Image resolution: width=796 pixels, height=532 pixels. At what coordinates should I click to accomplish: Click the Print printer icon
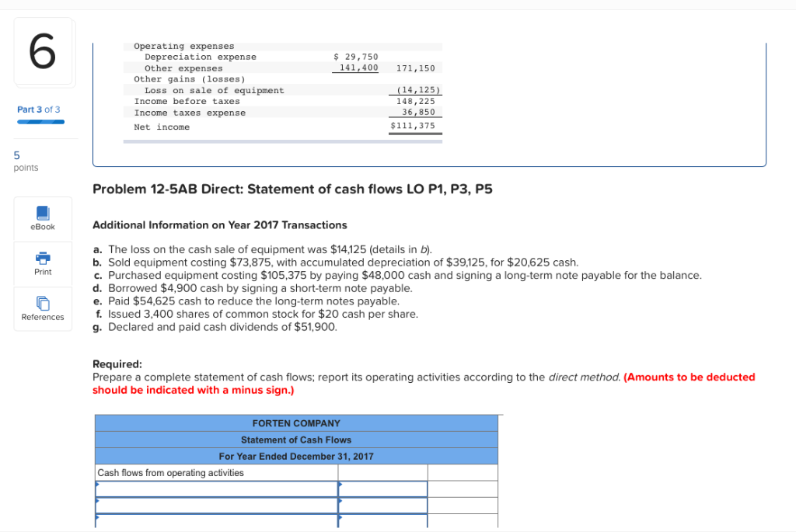(x=43, y=258)
